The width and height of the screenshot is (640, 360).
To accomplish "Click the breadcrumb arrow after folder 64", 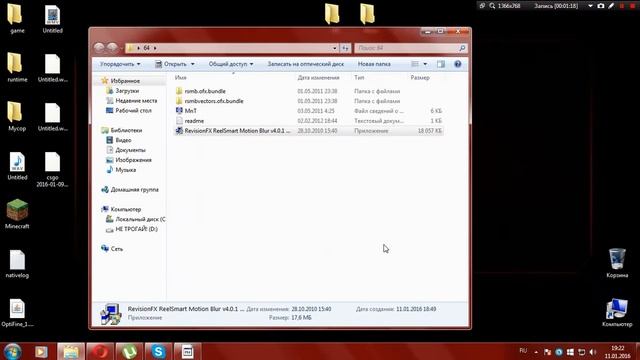I will [155, 48].
